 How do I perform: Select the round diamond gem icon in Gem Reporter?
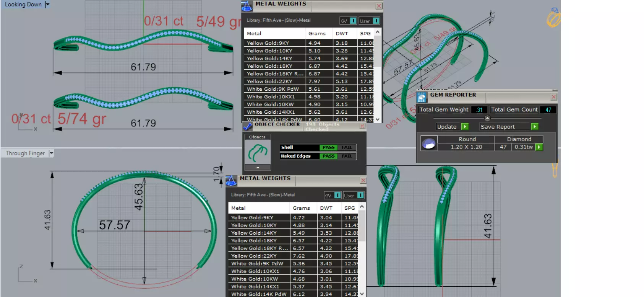pyautogui.click(x=429, y=144)
